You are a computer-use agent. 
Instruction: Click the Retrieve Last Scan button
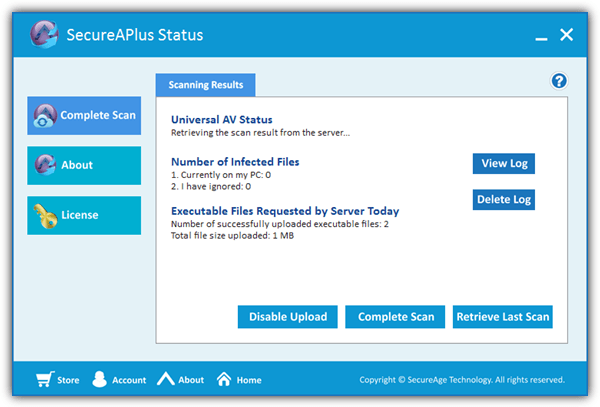(x=503, y=317)
